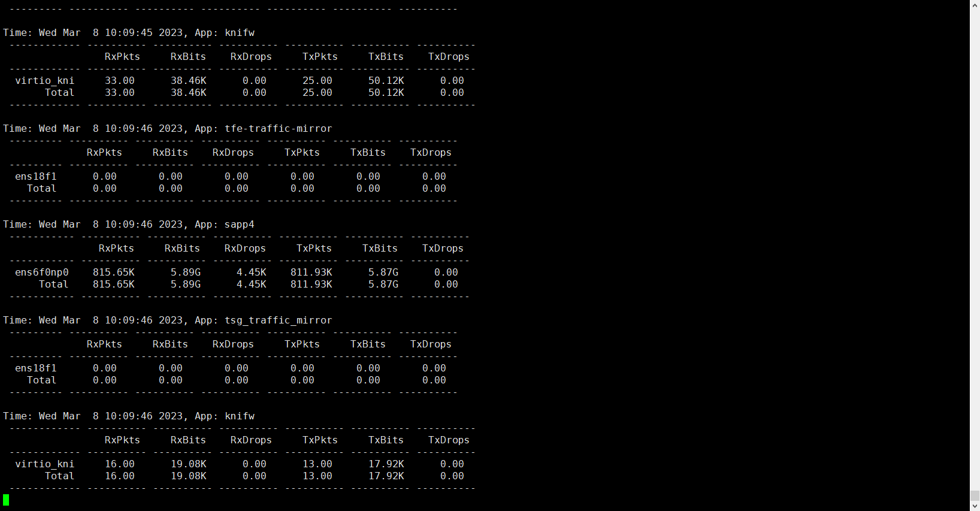Click the 10:09:45 timestamp in the first header

(x=129, y=33)
